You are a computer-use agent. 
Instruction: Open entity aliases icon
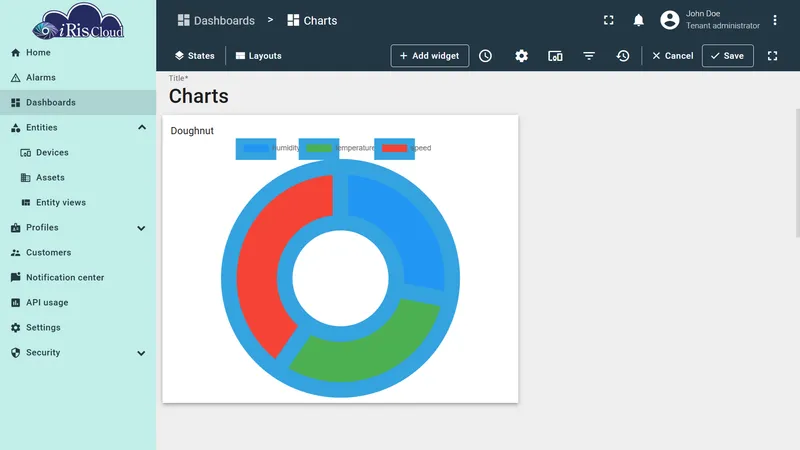555,56
